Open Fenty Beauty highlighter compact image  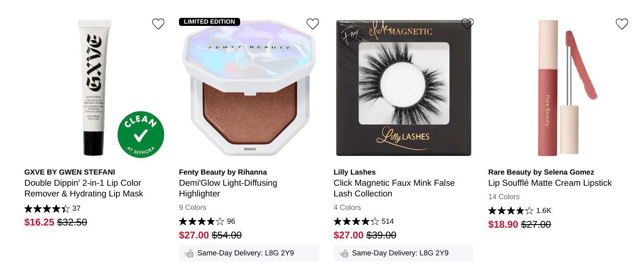pos(249,88)
